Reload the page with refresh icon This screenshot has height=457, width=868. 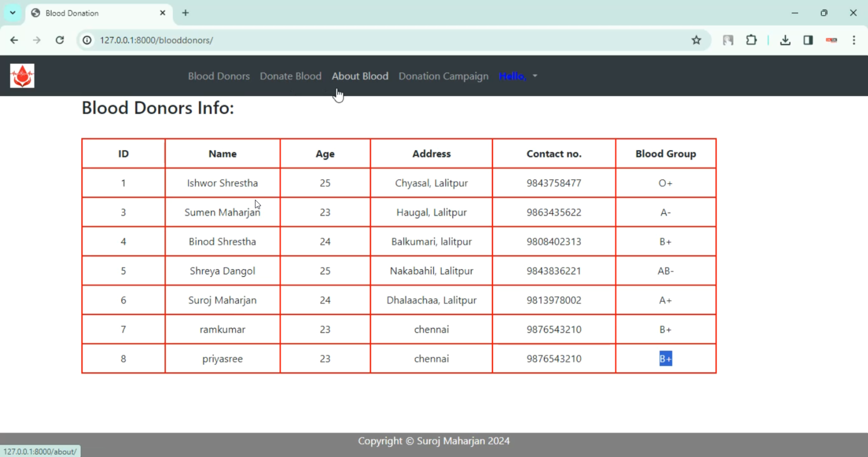click(x=60, y=40)
